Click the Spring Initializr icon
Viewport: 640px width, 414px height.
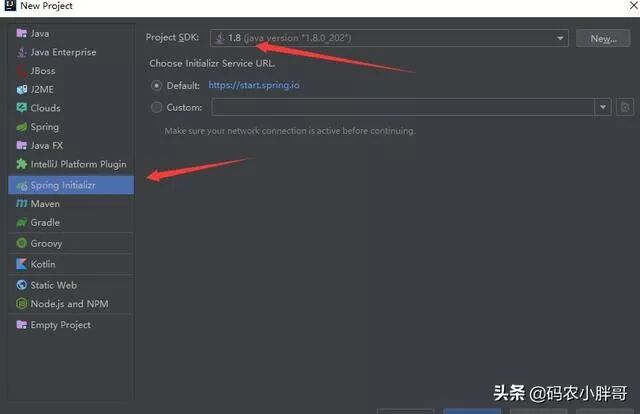coord(21,185)
